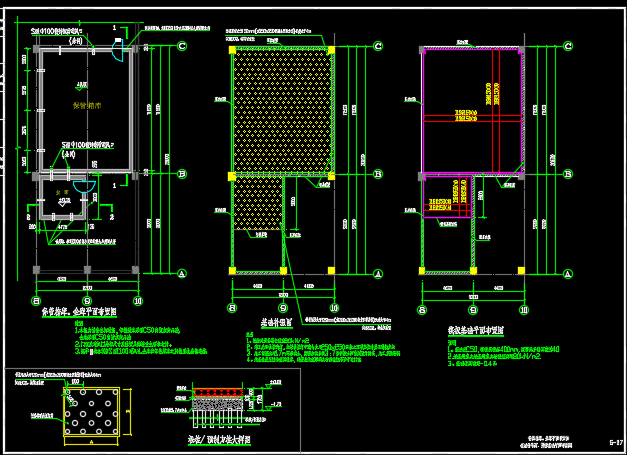Click axis bubble 10 under the left floor plan

click(138, 301)
